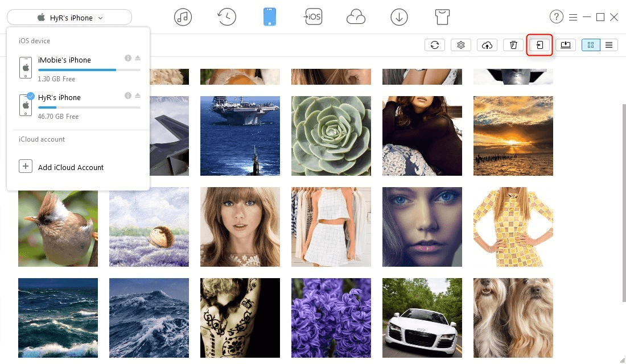
Task: Select the sunset over sea photo
Action: [x=513, y=136]
